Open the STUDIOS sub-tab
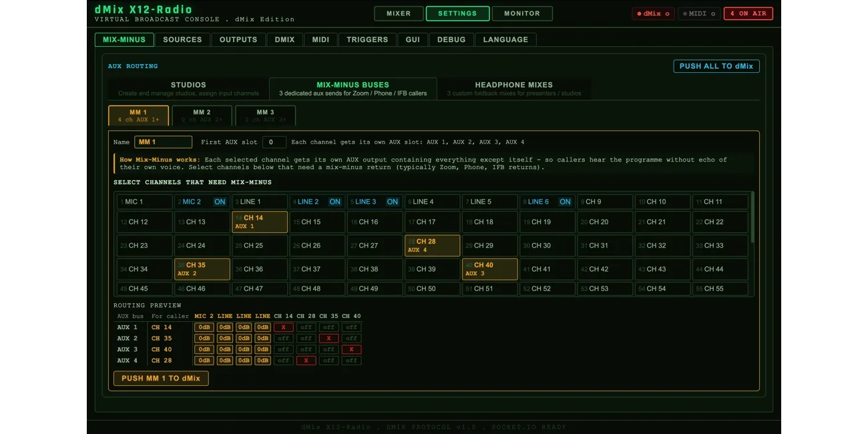The height and width of the screenshot is (434, 868). pyautogui.click(x=188, y=89)
